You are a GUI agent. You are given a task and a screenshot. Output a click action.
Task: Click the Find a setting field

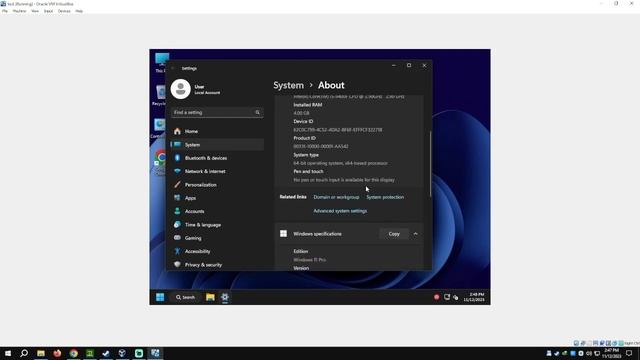point(217,112)
